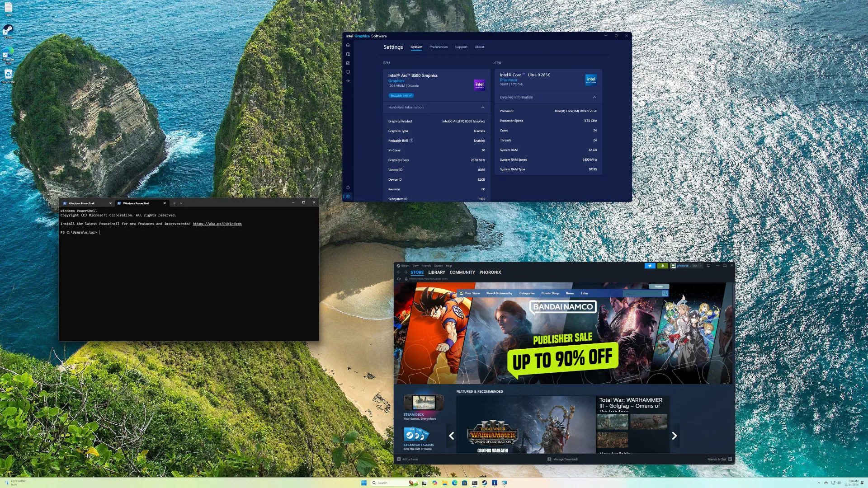
Task: Click STORE heading in Steam
Action: click(x=417, y=272)
